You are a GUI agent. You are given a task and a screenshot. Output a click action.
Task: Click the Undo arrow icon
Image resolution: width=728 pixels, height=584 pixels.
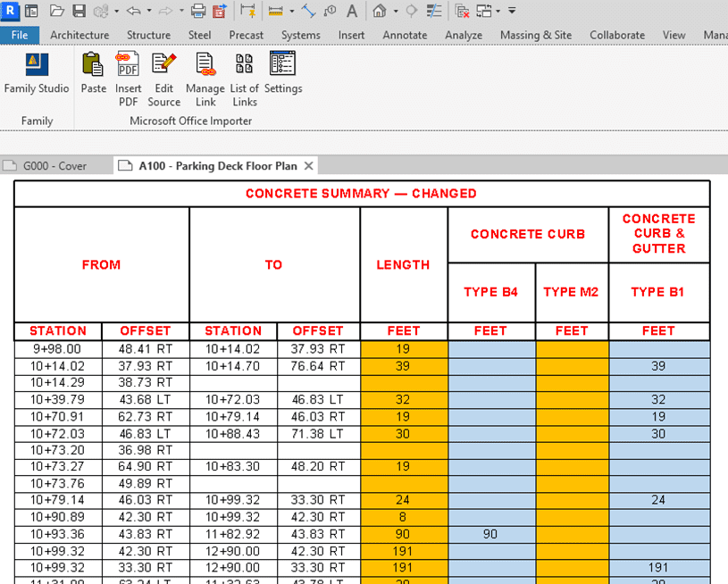tap(134, 11)
